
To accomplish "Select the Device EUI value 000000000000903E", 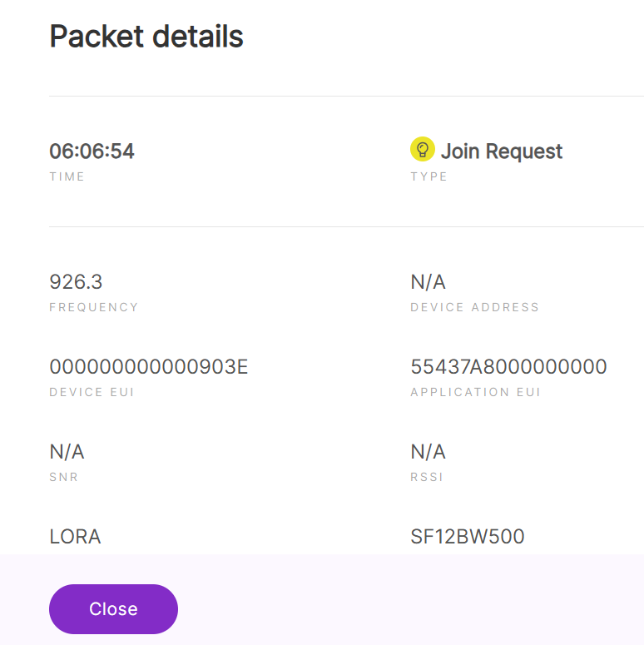I will click(x=149, y=367).
